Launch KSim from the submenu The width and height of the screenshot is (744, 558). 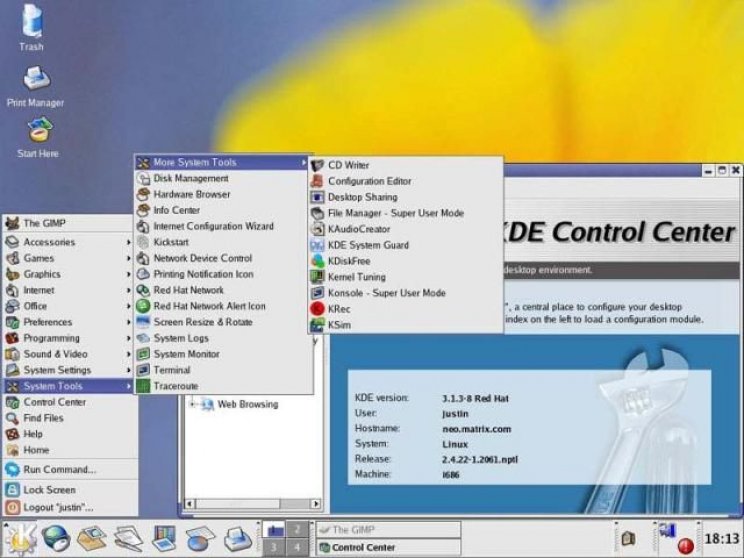[x=406, y=325]
